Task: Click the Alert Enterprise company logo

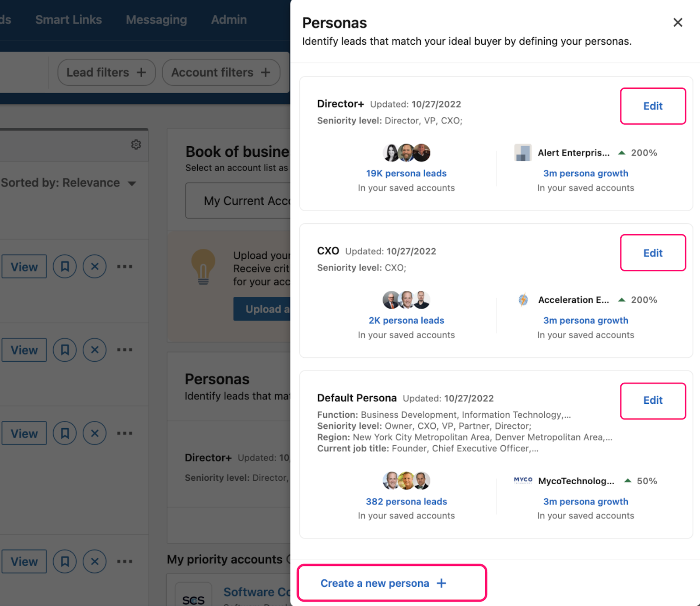Action: point(523,152)
